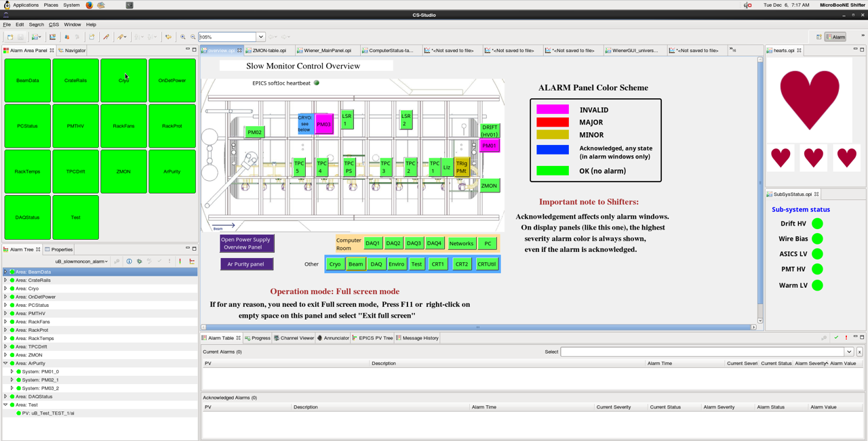Launch Firefox from the top panel

pyautogui.click(x=90, y=5)
